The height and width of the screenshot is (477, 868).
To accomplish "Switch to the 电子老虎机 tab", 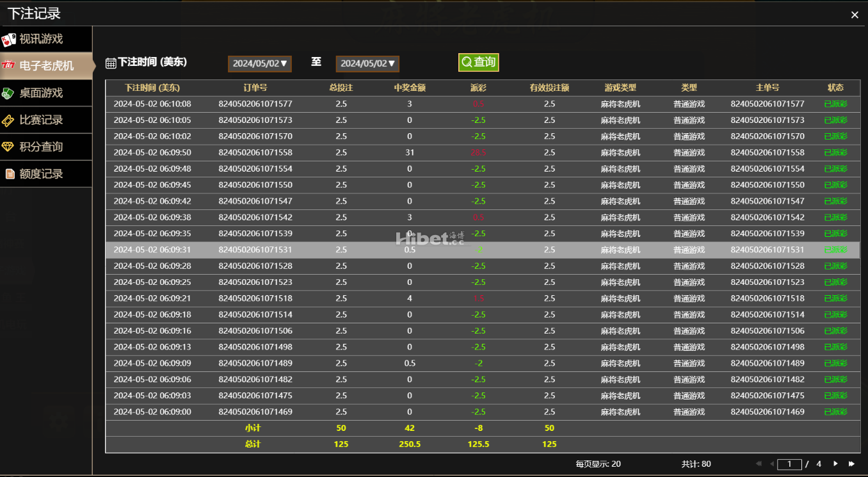I will [x=46, y=66].
